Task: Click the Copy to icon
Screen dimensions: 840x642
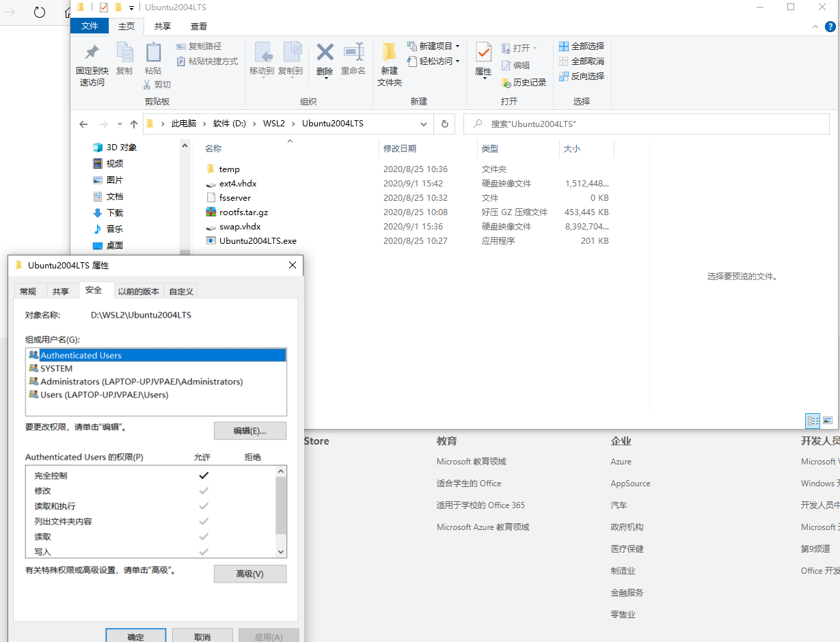Action: [290, 59]
